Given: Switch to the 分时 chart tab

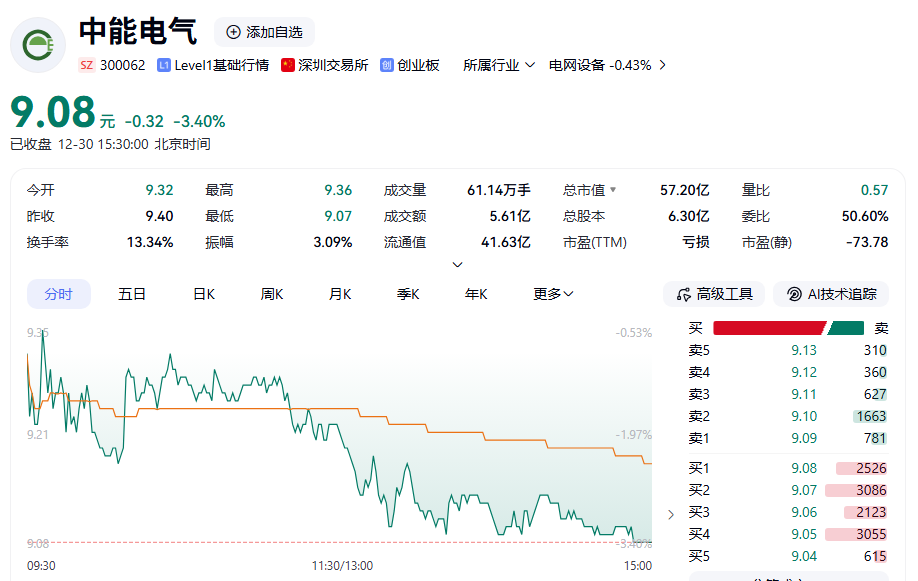Looking at the screenshot, I should 58,294.
